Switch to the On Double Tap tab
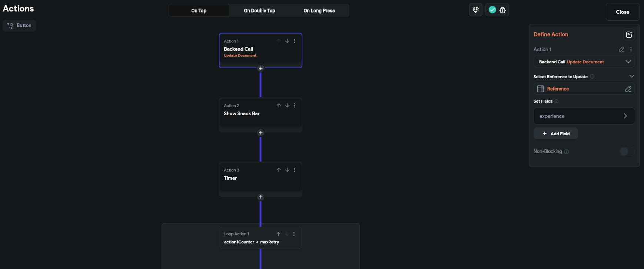Image resolution: width=644 pixels, height=269 pixels. click(259, 11)
